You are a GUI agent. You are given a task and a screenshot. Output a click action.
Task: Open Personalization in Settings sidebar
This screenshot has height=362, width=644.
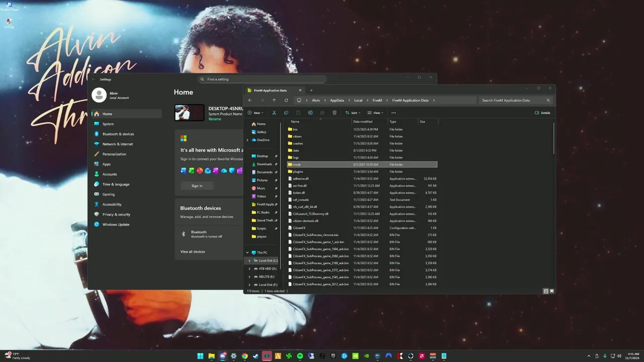click(x=127, y=154)
